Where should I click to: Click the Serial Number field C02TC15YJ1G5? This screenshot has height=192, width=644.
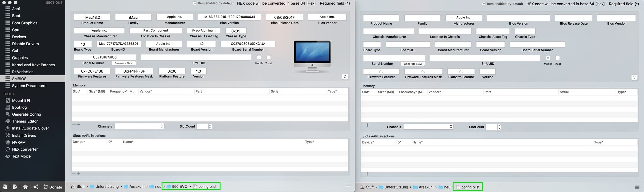[105, 57]
